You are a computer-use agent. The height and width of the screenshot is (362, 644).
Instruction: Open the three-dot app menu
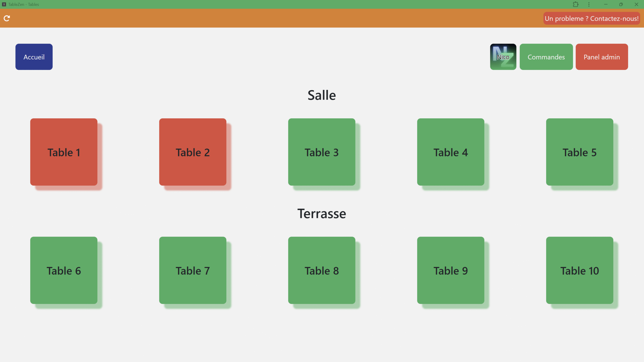[x=589, y=4]
